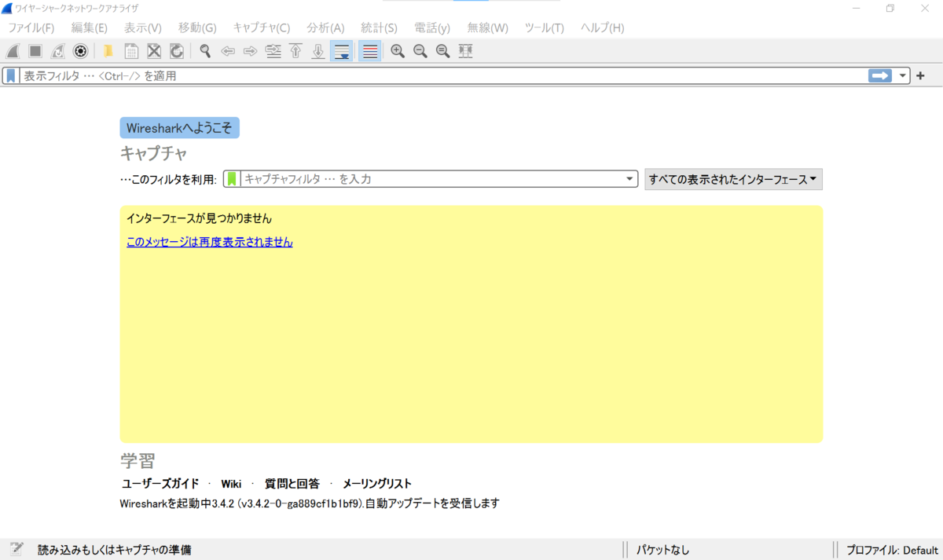Screen dimensions: 943x560
Task: Open すべての表示されたインターフェース dropdown
Action: (x=733, y=179)
